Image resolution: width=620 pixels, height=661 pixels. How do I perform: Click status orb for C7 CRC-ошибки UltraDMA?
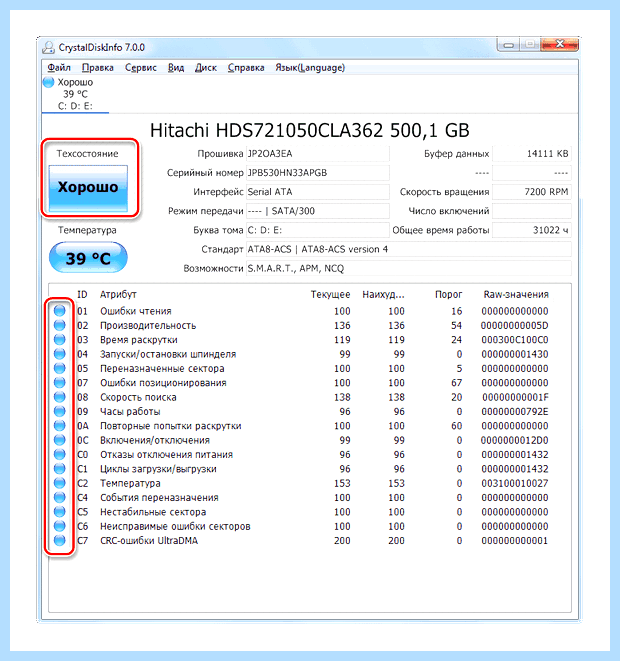pos(59,540)
